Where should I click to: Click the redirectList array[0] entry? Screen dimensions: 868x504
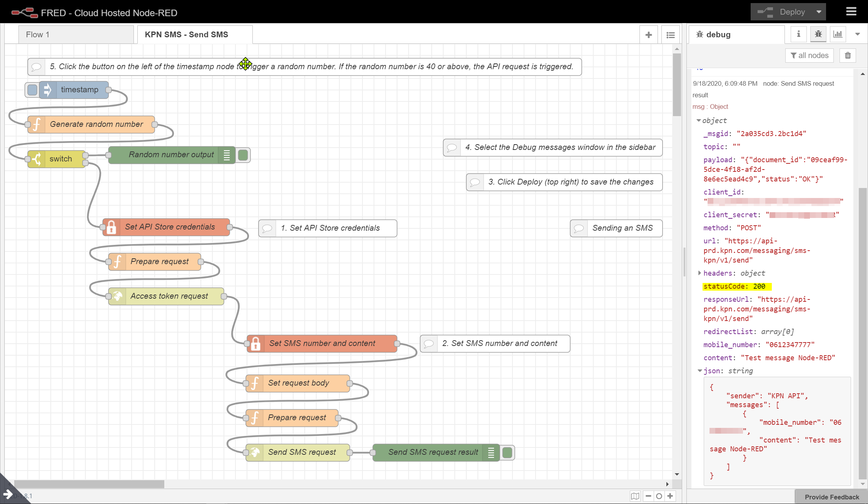[749, 332]
